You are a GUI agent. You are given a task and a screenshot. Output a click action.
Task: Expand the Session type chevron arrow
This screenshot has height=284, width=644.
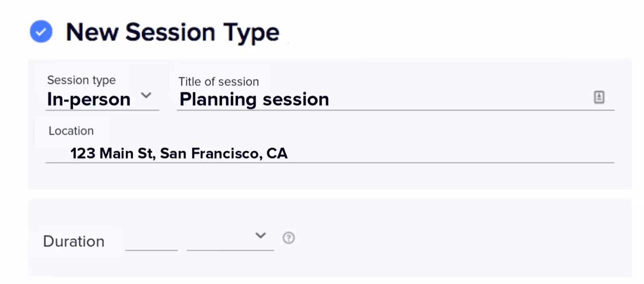(x=146, y=95)
